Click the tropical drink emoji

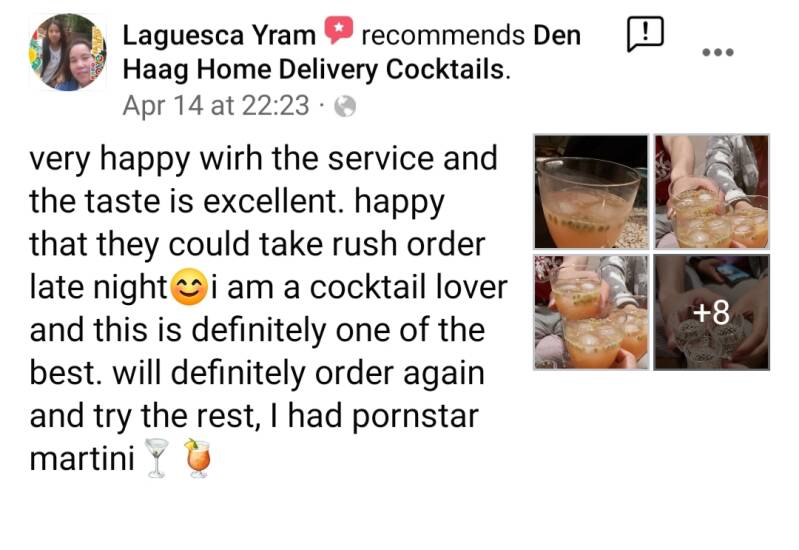tap(197, 458)
